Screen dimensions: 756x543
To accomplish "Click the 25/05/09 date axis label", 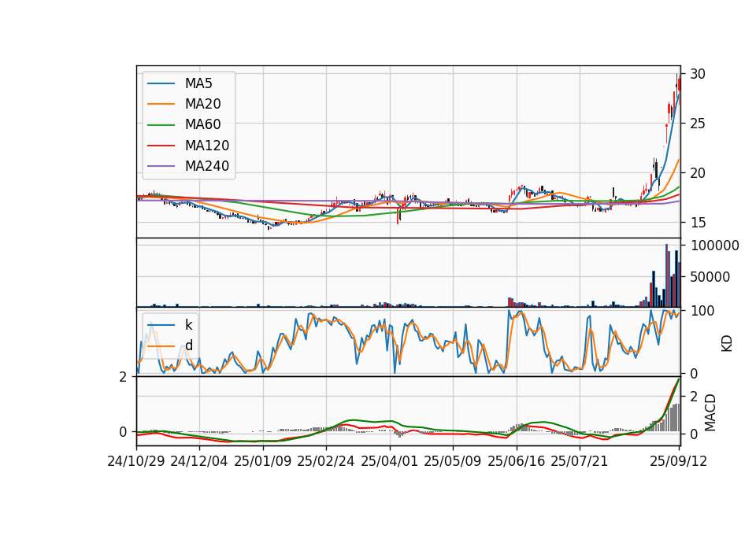I will pos(453,462).
